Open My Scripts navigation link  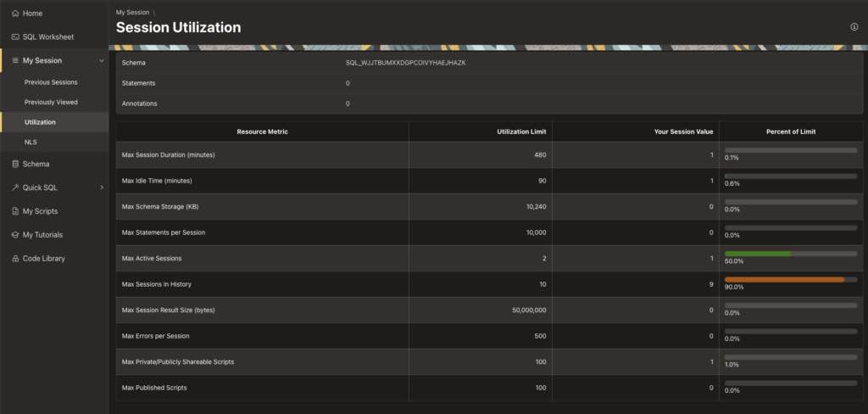tap(40, 211)
